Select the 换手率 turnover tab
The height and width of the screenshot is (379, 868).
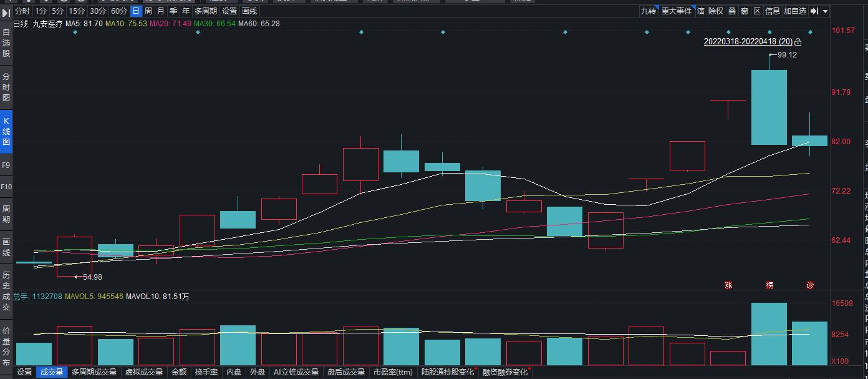206,372
